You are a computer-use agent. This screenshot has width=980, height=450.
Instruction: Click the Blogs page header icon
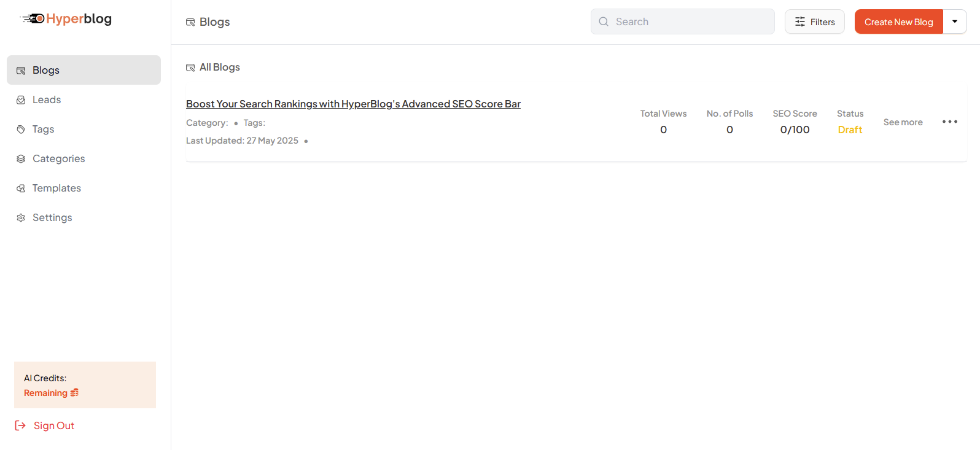(x=190, y=22)
